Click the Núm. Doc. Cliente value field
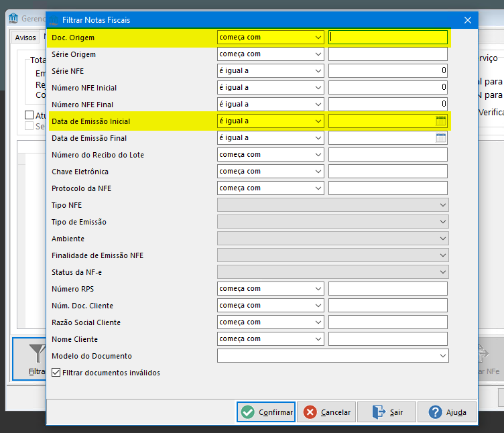Viewport: 504px width, 433px height. click(x=388, y=306)
